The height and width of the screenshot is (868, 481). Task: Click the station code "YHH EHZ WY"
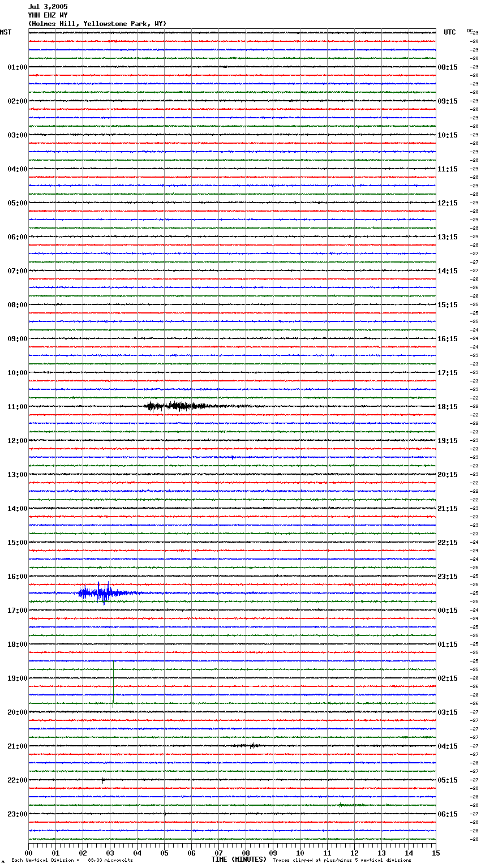(x=48, y=15)
